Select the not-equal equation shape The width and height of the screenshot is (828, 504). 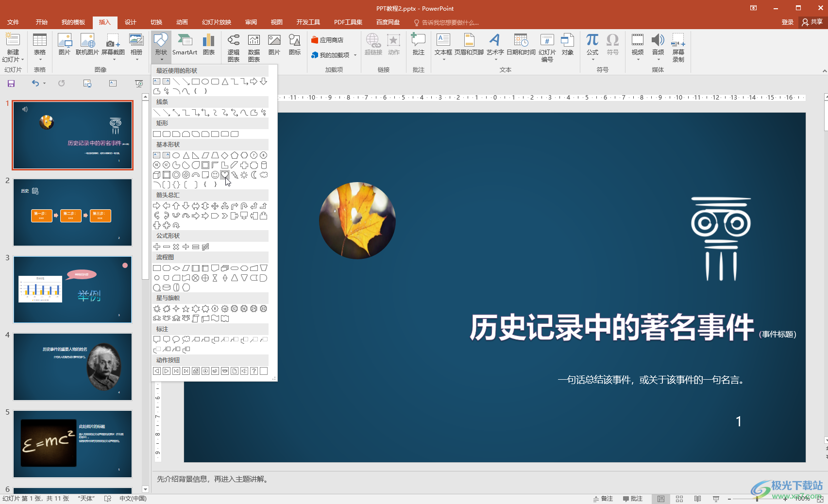pyautogui.click(x=205, y=247)
